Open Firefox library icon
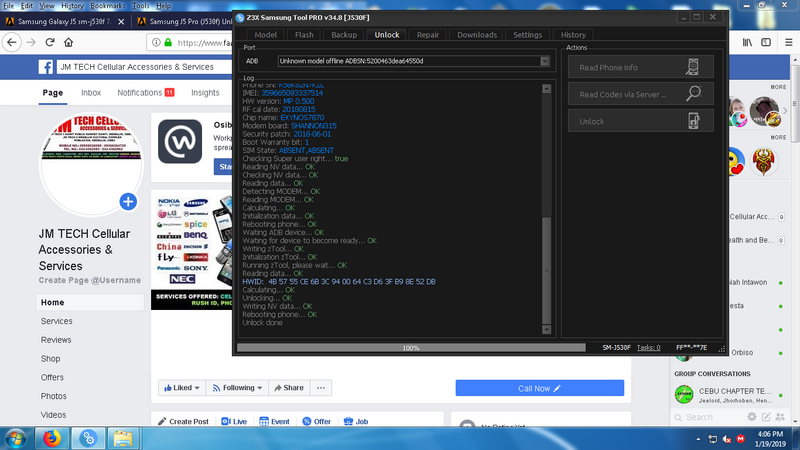The width and height of the screenshot is (800, 450). click(x=747, y=42)
